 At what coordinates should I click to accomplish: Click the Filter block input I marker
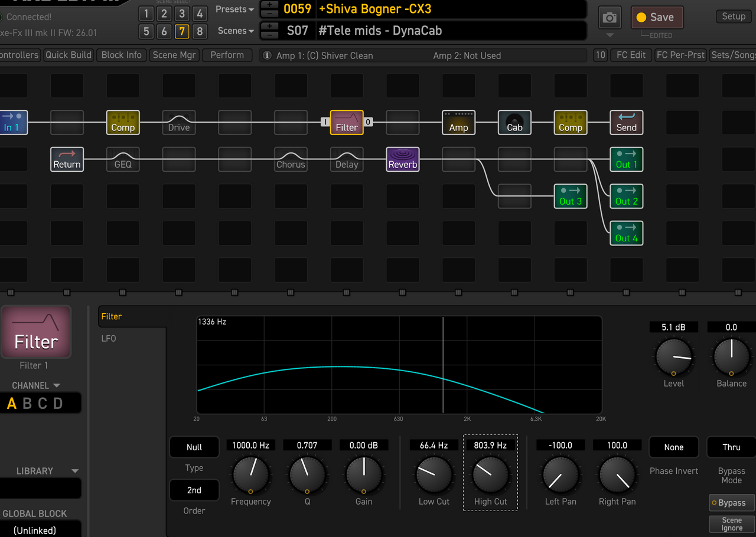point(325,122)
